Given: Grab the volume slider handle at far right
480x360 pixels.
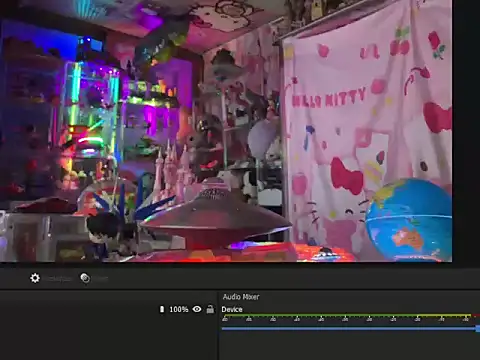Looking at the screenshot, I should coord(478,329).
